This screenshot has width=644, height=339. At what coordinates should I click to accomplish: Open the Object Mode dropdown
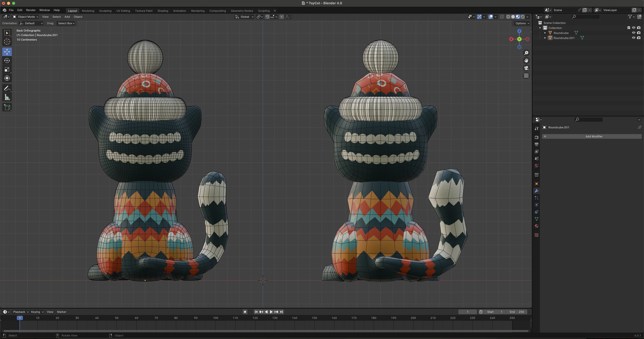(26, 17)
